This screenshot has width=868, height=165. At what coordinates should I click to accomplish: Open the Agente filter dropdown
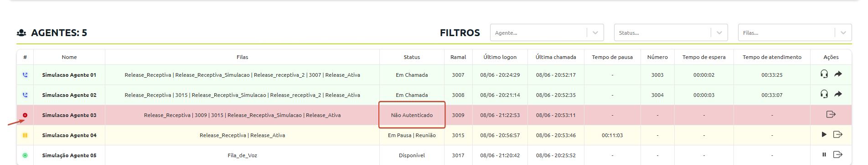tap(547, 32)
